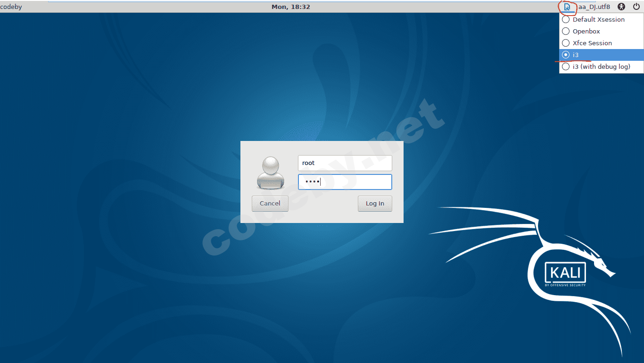
Task: Click the Mon, 18:32 clock
Action: (x=291, y=7)
